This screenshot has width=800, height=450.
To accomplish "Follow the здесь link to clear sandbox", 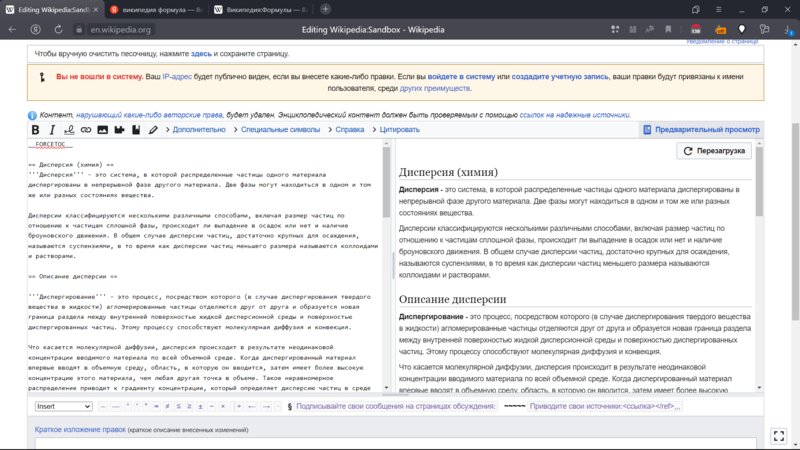I will [x=201, y=54].
